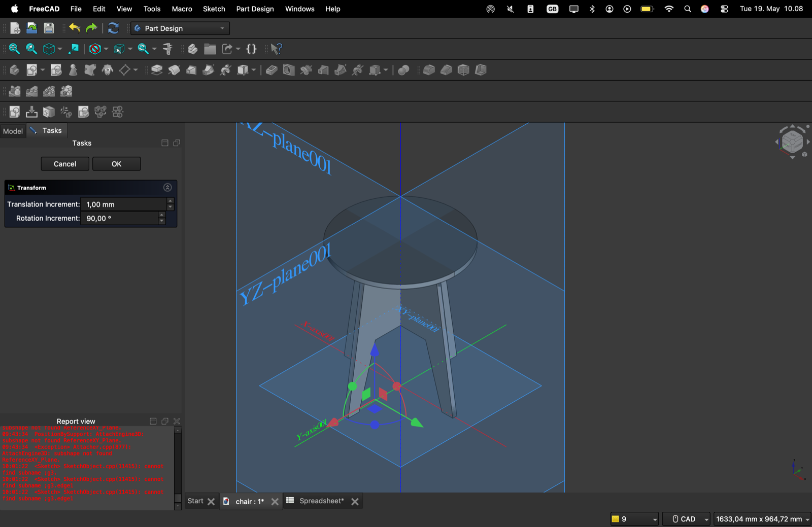
Task: Decrease the Rotation Increment value
Action: point(162,221)
